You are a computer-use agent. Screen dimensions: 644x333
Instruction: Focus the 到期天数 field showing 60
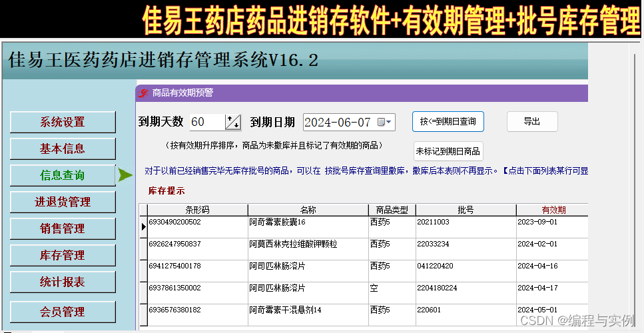[x=207, y=122]
